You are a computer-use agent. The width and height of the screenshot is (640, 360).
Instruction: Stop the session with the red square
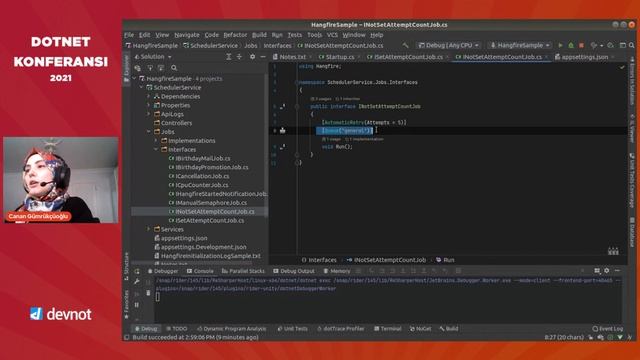pyautogui.click(x=581, y=45)
